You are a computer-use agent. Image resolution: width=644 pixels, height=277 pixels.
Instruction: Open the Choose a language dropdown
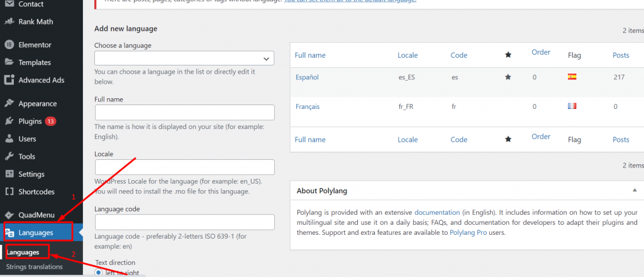184,59
